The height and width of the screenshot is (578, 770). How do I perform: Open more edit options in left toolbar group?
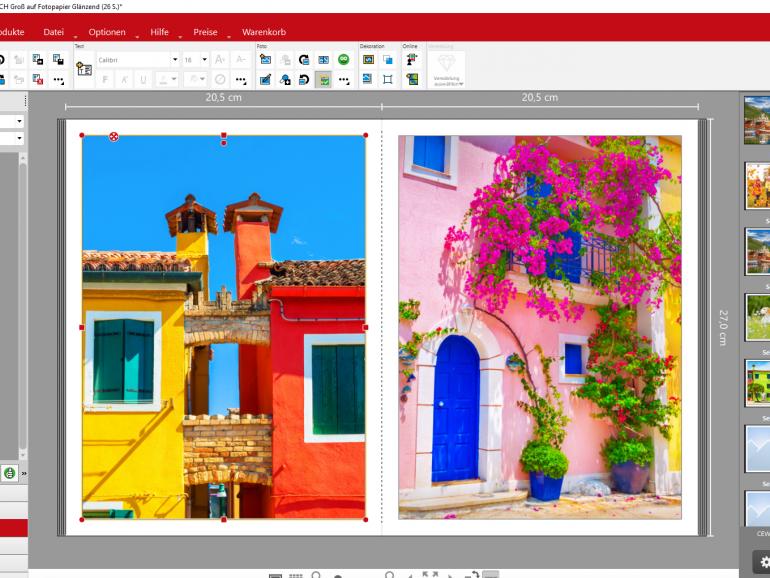[x=58, y=80]
